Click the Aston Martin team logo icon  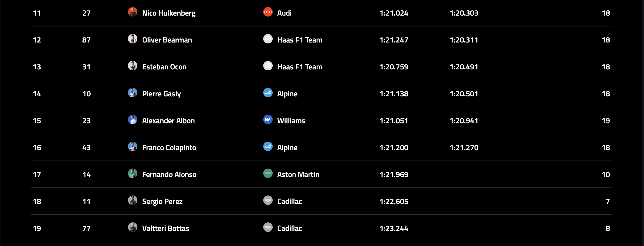(268, 173)
